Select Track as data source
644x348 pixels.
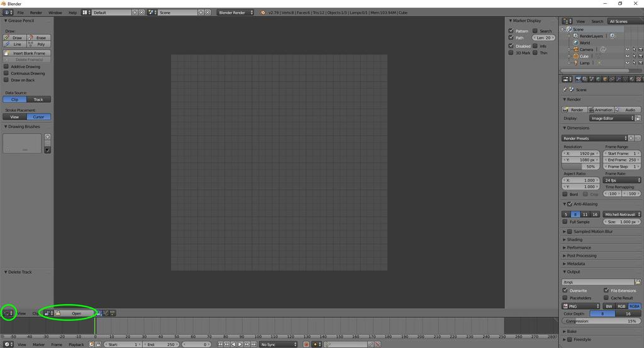[38, 99]
